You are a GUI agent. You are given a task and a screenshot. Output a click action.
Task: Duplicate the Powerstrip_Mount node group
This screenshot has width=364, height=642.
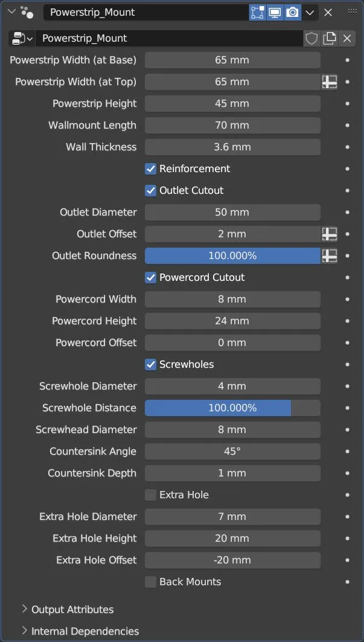[x=330, y=39]
